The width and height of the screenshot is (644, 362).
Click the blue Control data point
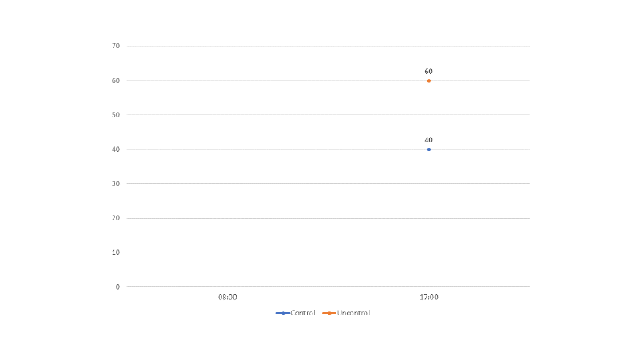click(429, 150)
